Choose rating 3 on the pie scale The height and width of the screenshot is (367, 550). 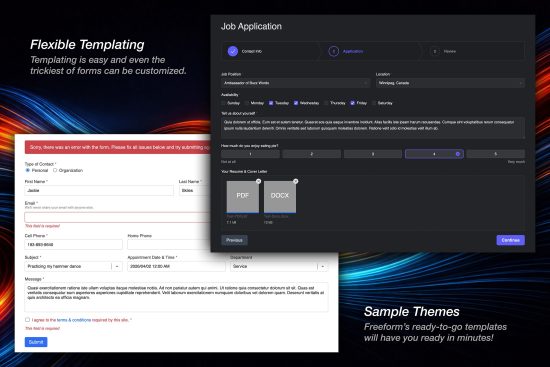tap(373, 154)
